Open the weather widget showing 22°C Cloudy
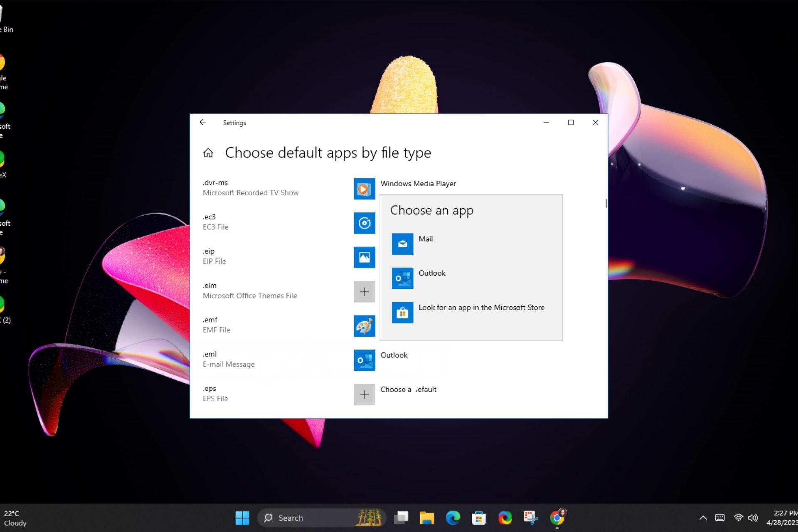 tap(15, 518)
